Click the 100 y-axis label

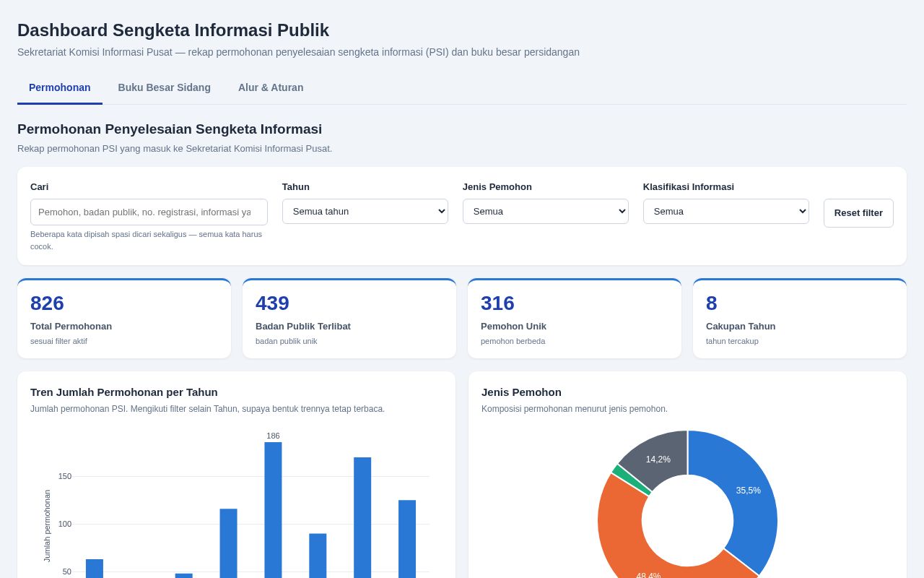(x=65, y=524)
